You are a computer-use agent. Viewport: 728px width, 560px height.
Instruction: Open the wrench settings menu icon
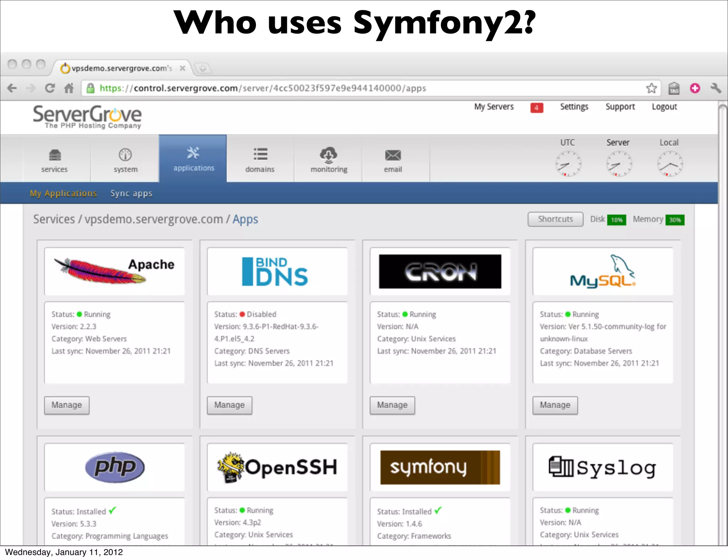click(x=716, y=88)
